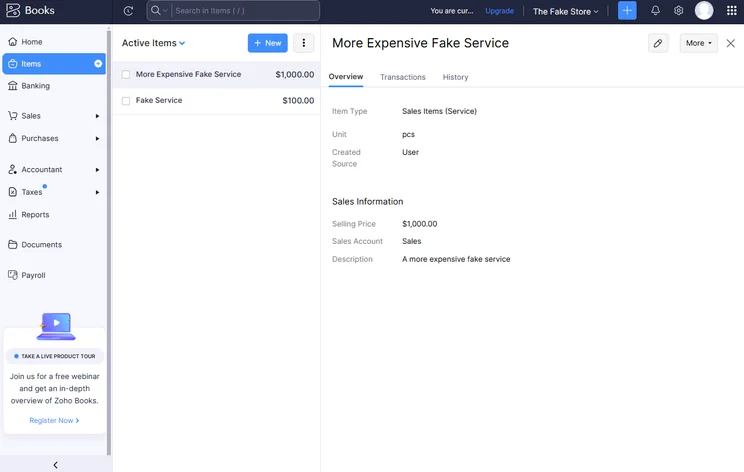Screen dimensions: 744x472
Task: Click the Purchases bag icon
Action: click(x=13, y=138)
